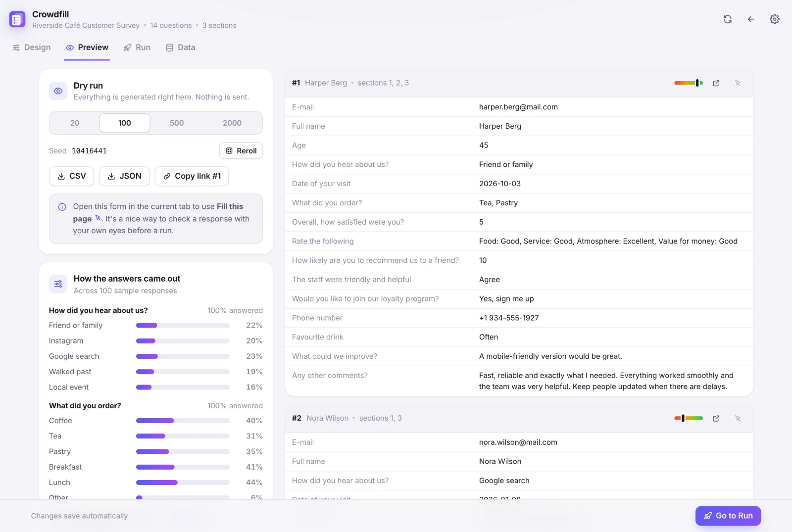Click fill-this-page cursor icon for Harper Berg
This screenshot has height=532, width=792.
point(738,83)
